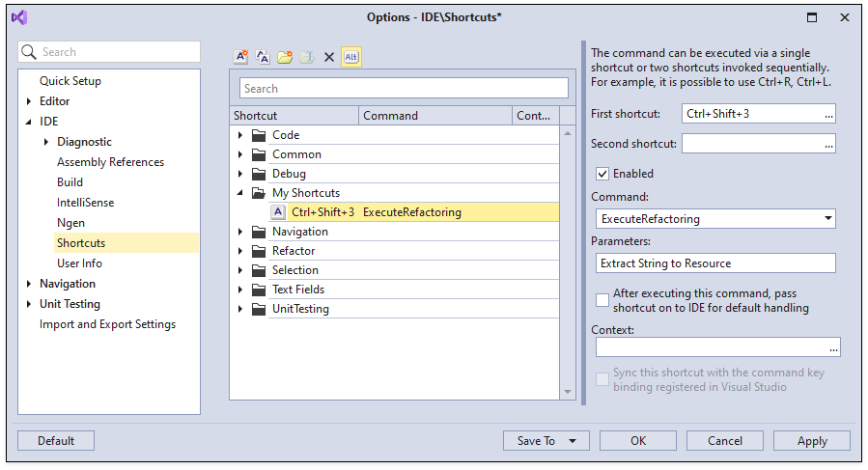This screenshot has height=470, width=868.
Task: Toggle the Alt key toolbar button
Action: pyautogui.click(x=351, y=57)
